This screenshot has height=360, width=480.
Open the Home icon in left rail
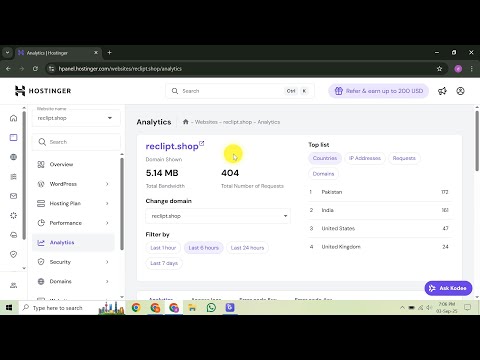13,118
